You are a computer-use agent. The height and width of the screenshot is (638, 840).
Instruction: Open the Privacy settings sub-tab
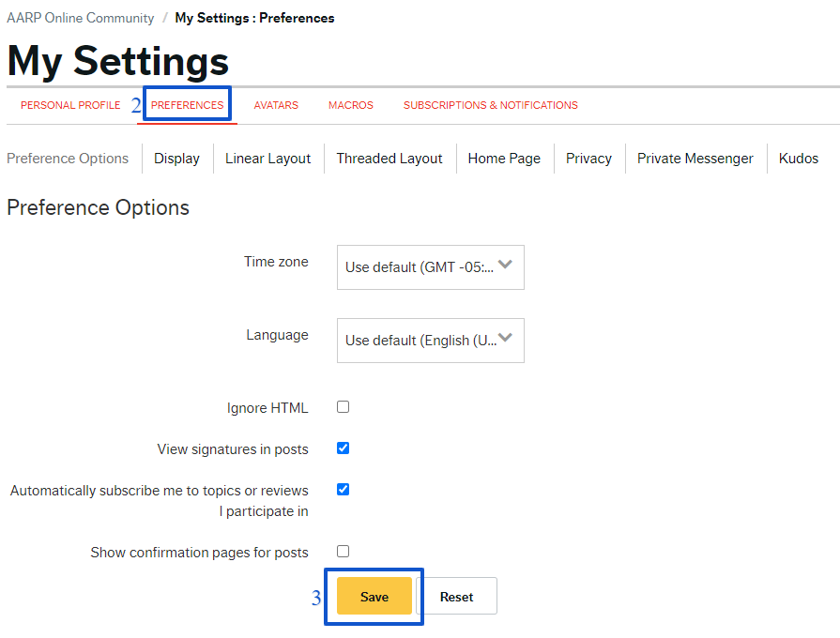point(588,159)
